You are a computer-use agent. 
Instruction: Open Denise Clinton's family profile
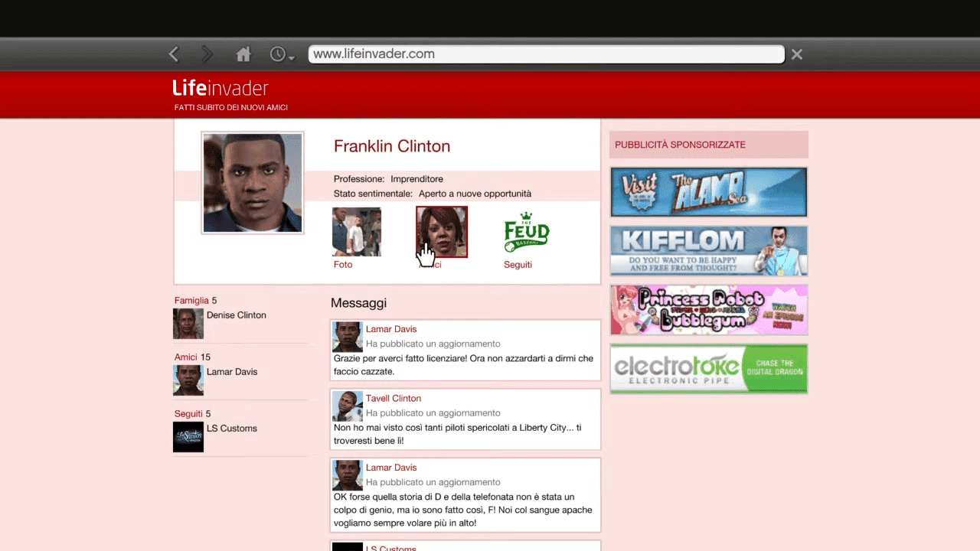pyautogui.click(x=236, y=315)
